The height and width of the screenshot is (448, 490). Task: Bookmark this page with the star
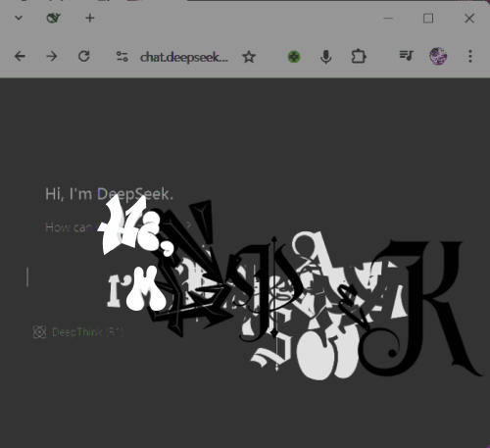tap(249, 57)
